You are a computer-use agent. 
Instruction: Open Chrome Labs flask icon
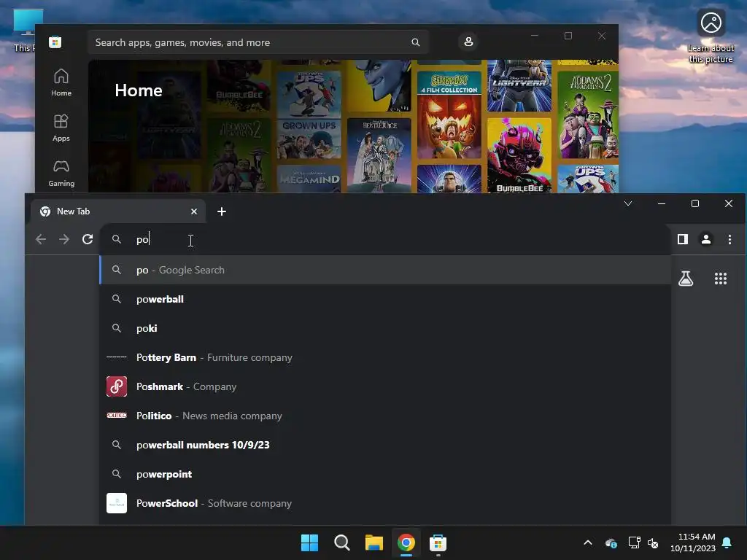pyautogui.click(x=686, y=279)
